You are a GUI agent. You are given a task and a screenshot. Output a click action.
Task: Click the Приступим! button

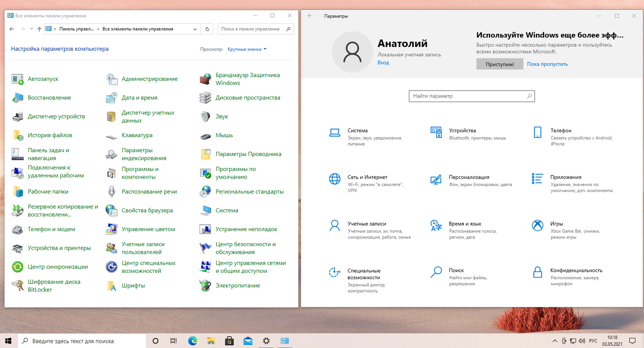click(500, 64)
